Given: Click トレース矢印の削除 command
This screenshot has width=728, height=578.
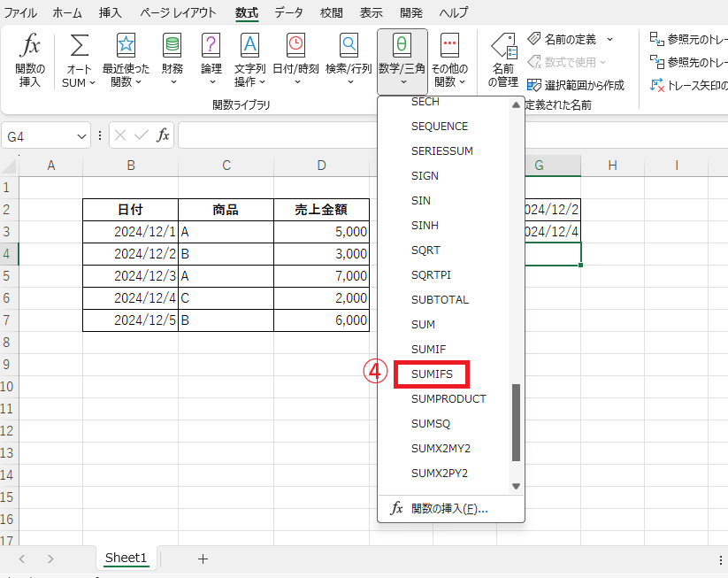Looking at the screenshot, I should [x=688, y=85].
